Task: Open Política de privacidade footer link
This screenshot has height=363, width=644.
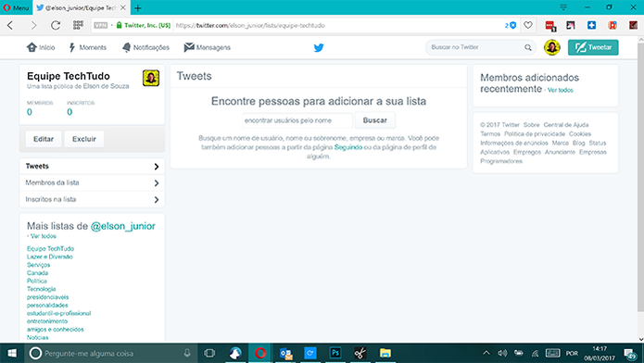Action: tap(535, 134)
